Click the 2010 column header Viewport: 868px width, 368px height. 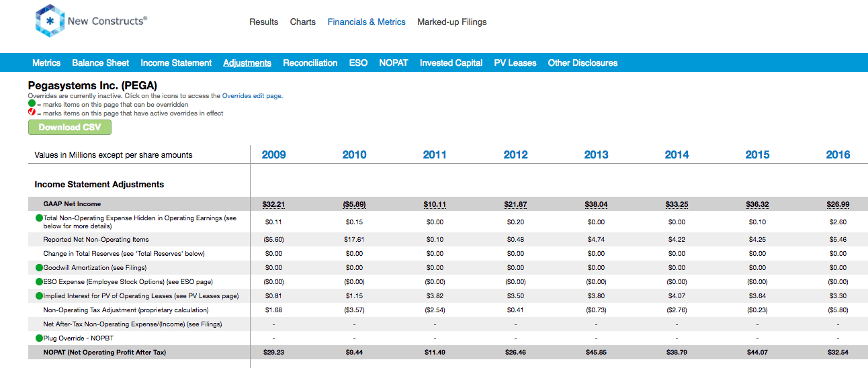tap(354, 154)
